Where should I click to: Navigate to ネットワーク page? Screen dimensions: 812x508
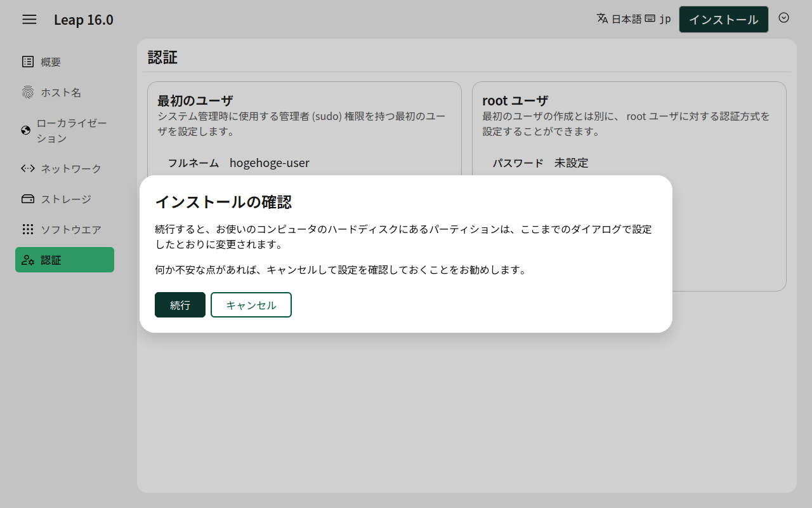[65, 168]
